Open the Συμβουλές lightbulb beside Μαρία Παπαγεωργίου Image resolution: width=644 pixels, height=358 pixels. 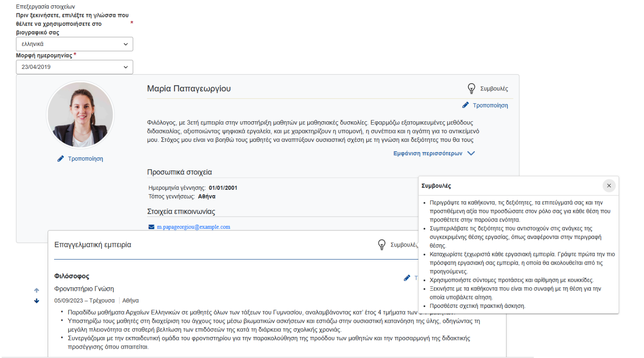point(487,89)
